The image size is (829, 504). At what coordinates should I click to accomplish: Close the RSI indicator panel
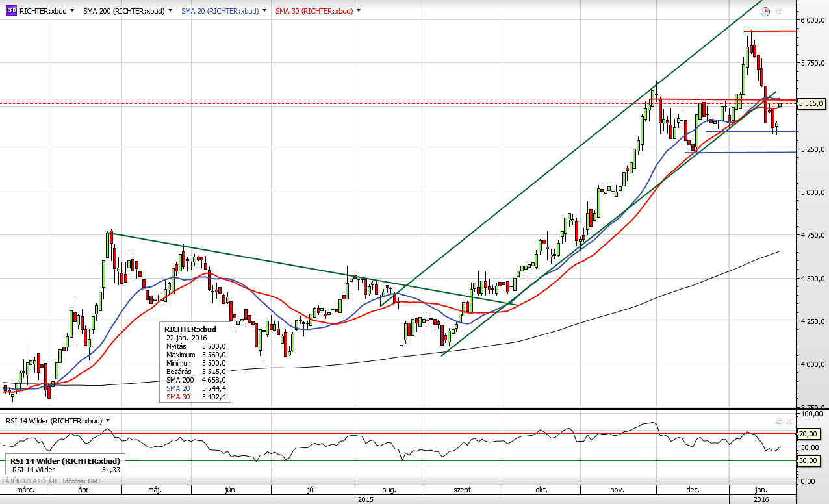click(x=789, y=421)
